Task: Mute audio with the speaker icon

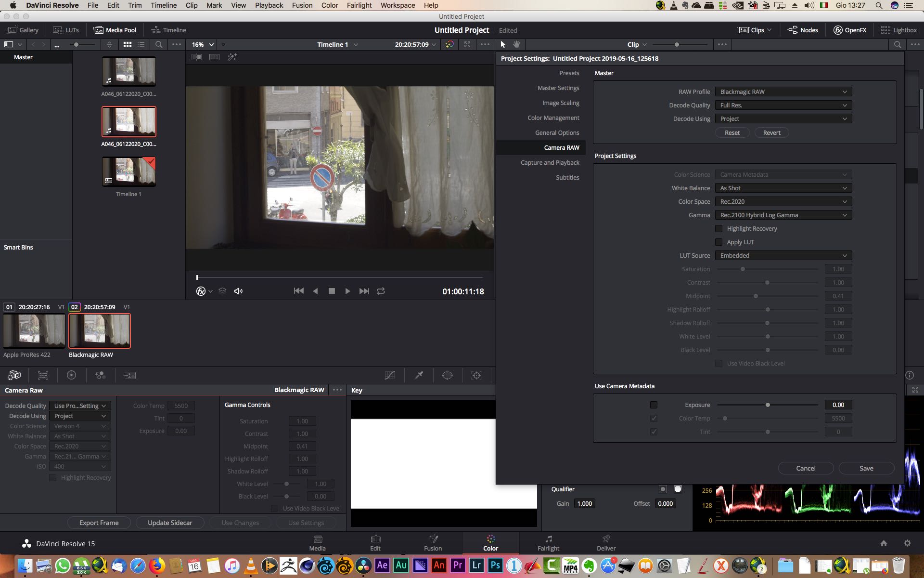Action: click(x=238, y=291)
